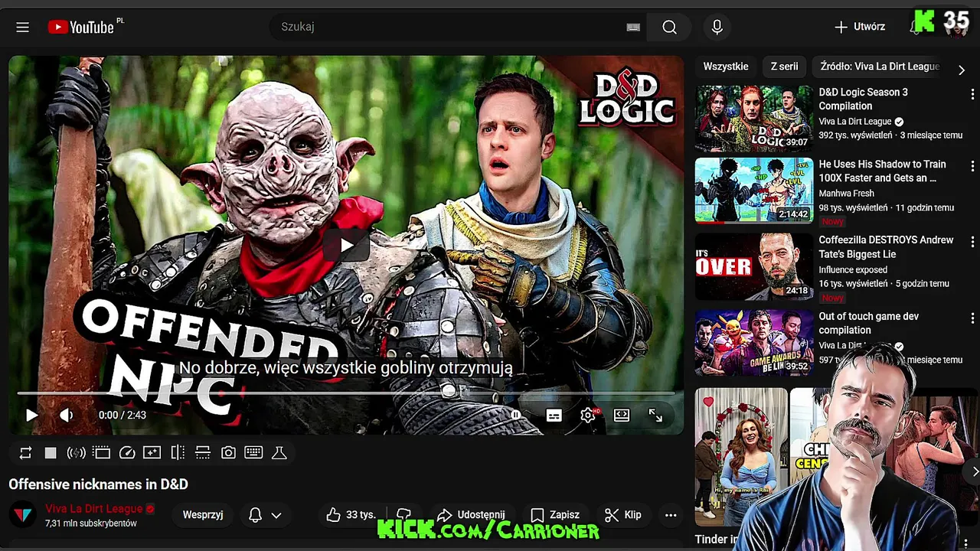Screen dimensions: 980x551
Task: Click the resize video player icon
Action: point(203,453)
